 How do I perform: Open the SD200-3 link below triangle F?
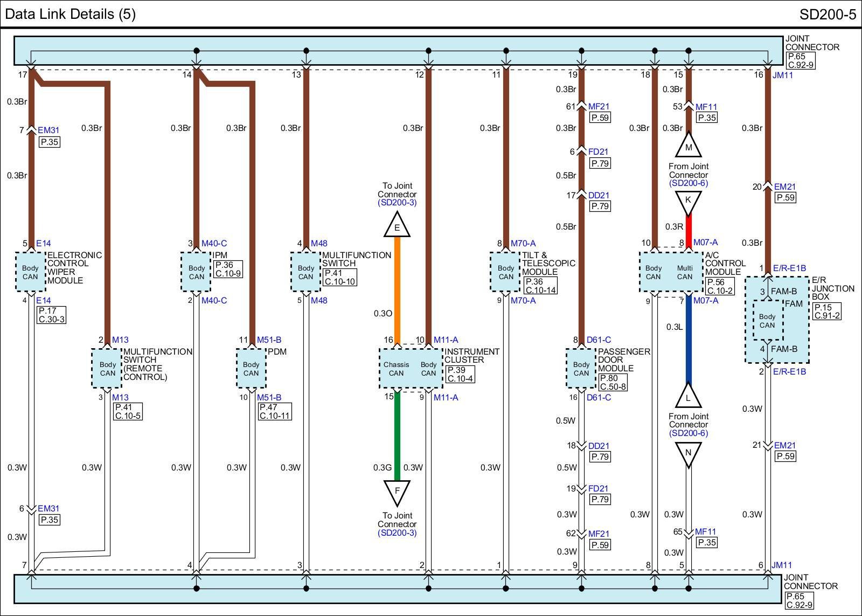tap(397, 533)
